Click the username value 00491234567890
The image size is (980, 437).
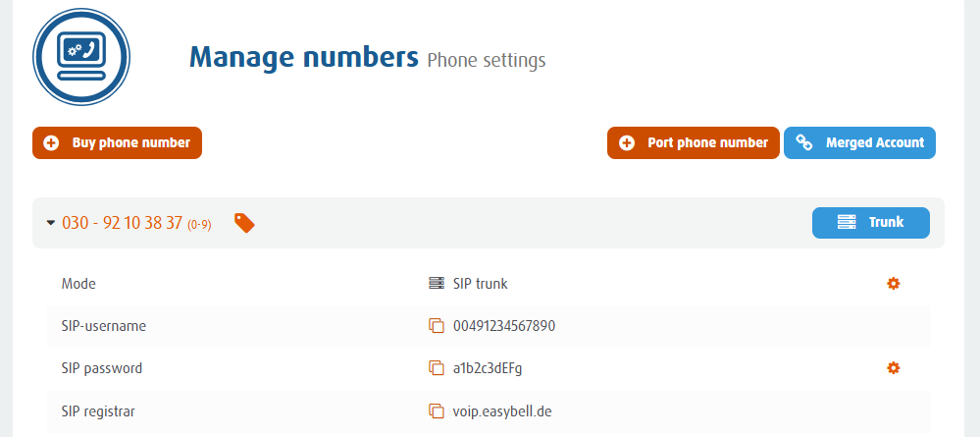pyautogui.click(x=504, y=326)
